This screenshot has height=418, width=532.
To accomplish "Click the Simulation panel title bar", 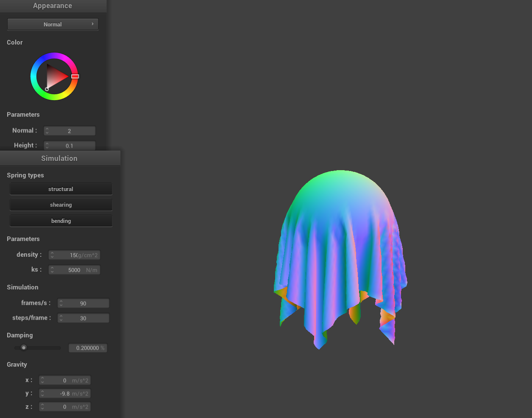I will [59, 158].
